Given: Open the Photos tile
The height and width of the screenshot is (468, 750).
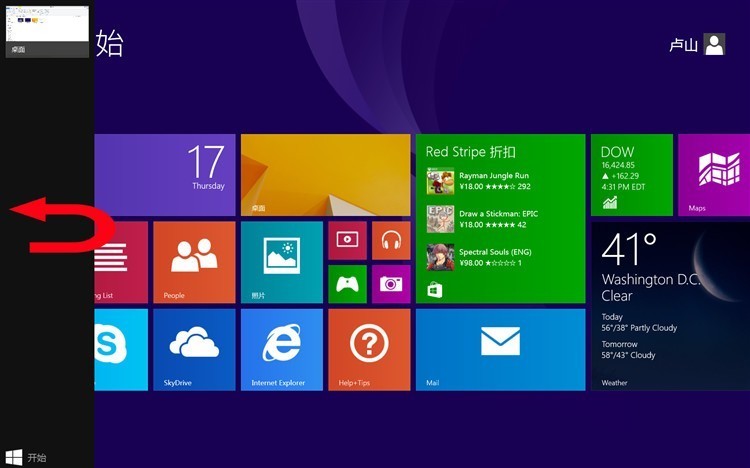Looking at the screenshot, I should 282,262.
